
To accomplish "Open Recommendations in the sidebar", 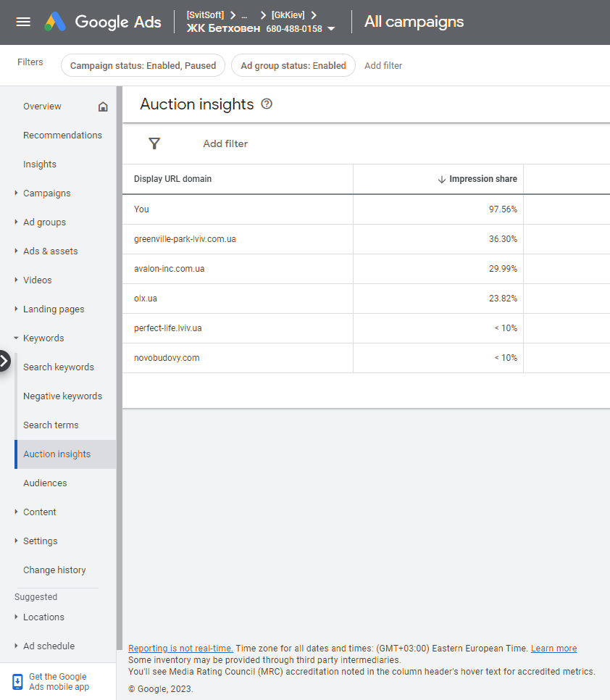I will [62, 136].
